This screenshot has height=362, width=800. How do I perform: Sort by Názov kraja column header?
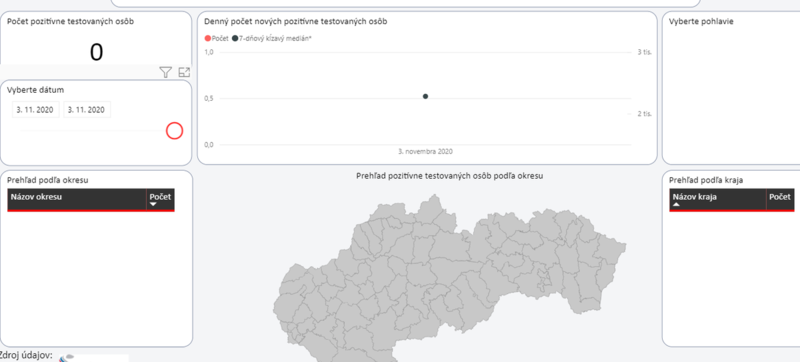717,199
